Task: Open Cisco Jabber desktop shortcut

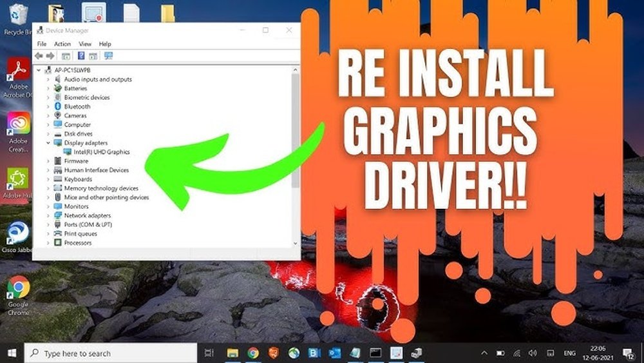Action: pyautogui.click(x=17, y=233)
